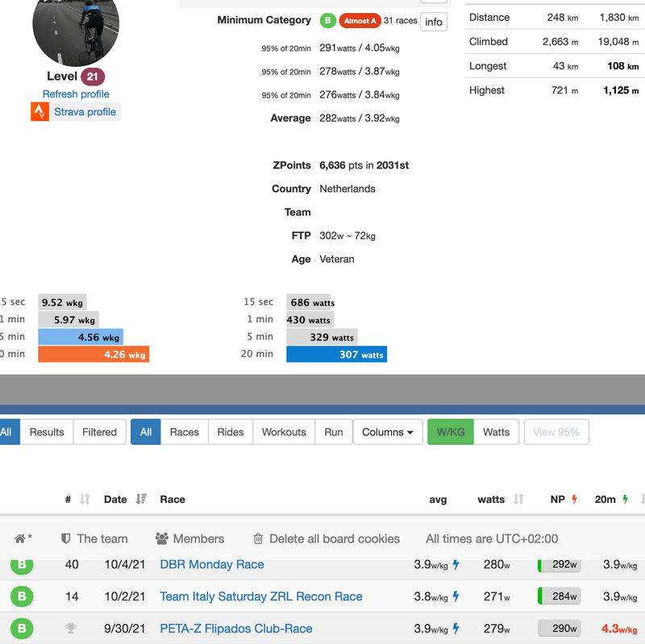Screen dimensions: 645x644
Task: Switch display to Watts
Action: pyautogui.click(x=496, y=432)
